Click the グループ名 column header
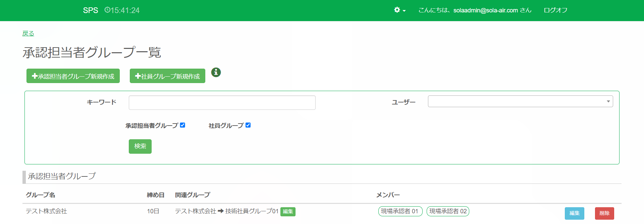Screen dimensions: 644x224 click(41, 195)
